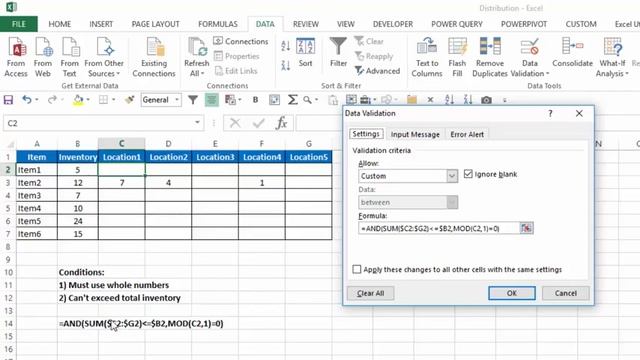Switch to the DEVELOPER ribbon tab

[x=393, y=24]
